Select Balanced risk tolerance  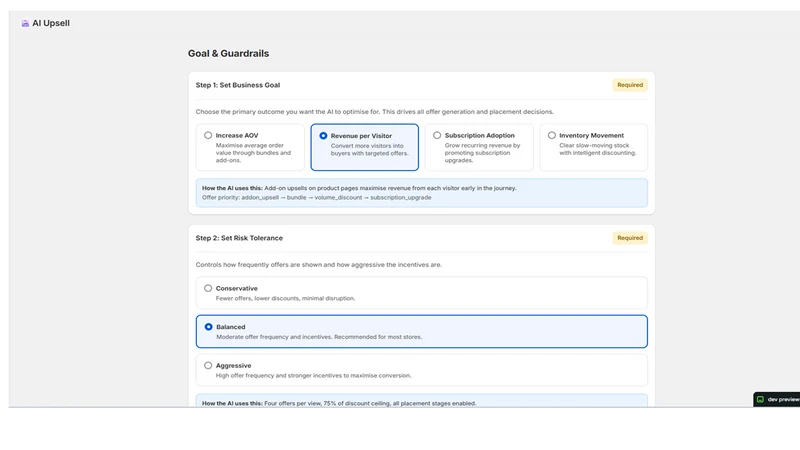point(421,332)
